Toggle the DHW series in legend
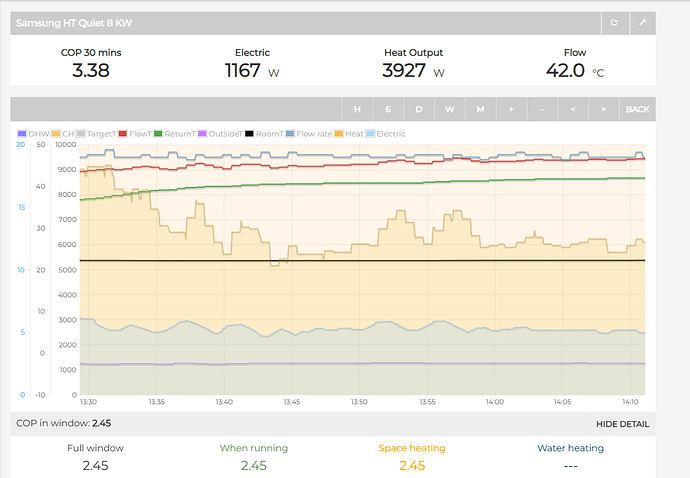This screenshot has height=478, width=690. coord(33,133)
